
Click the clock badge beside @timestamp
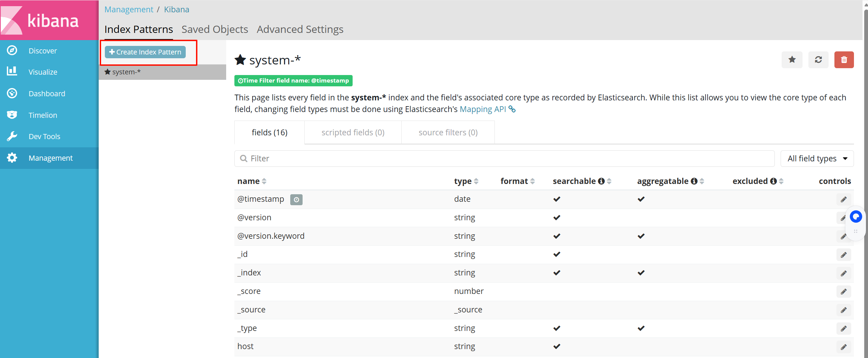(x=296, y=199)
